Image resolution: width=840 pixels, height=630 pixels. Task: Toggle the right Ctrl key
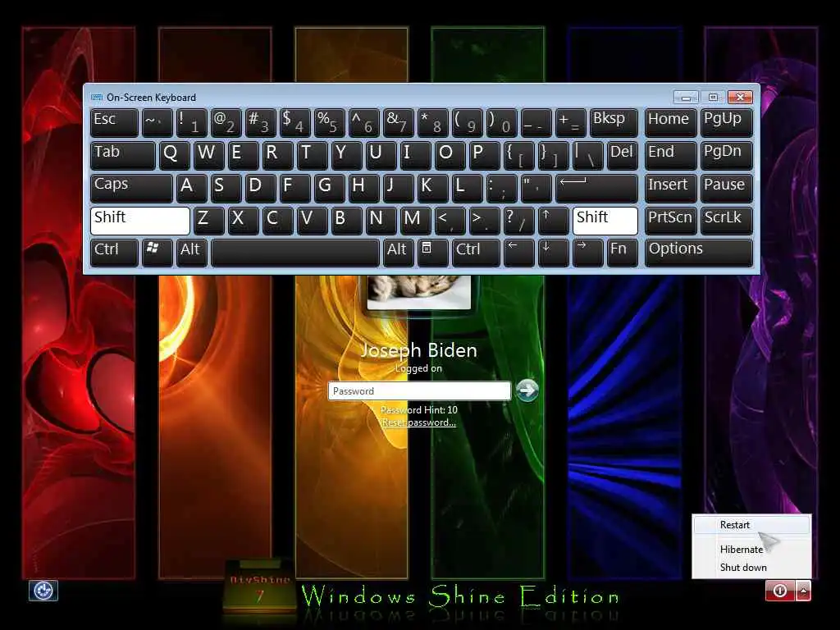click(x=476, y=253)
